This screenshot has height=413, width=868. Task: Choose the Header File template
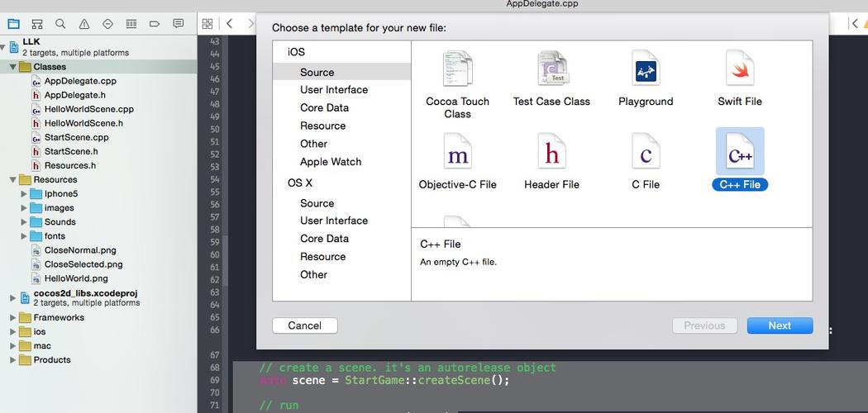pos(551,160)
